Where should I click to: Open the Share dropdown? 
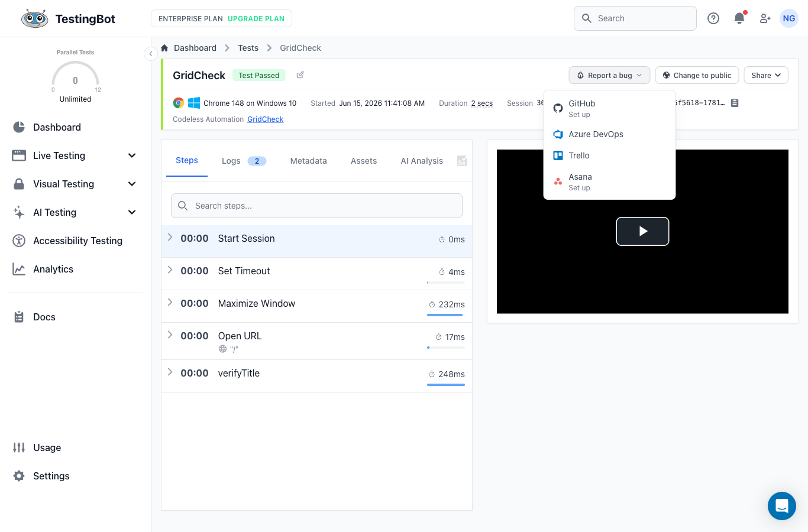[x=766, y=75]
